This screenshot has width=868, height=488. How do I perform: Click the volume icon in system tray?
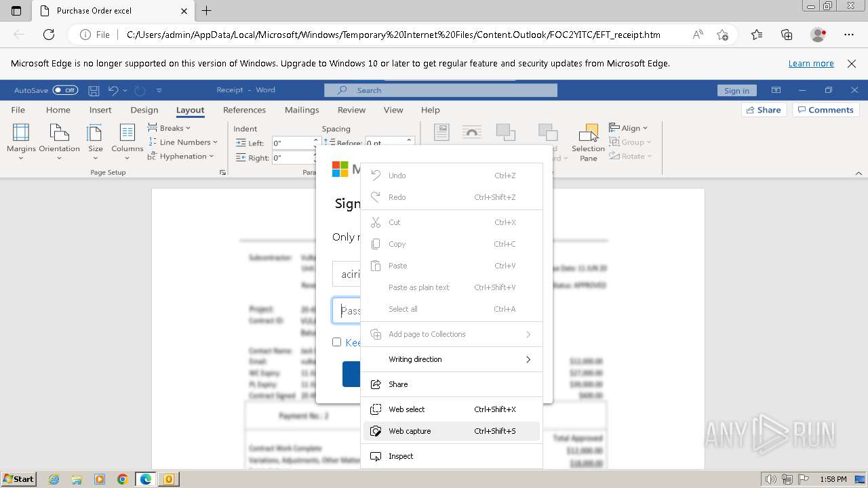(770, 479)
